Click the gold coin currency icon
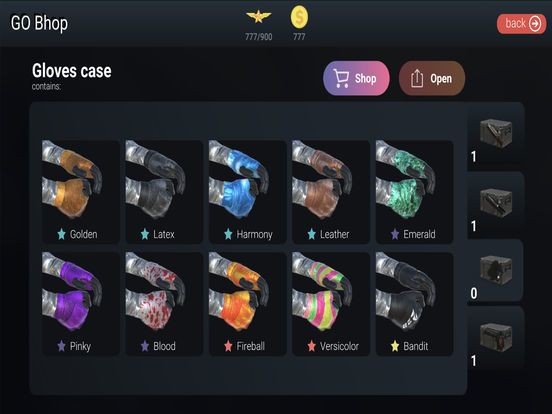This screenshot has height=414, width=552. pos(299,18)
